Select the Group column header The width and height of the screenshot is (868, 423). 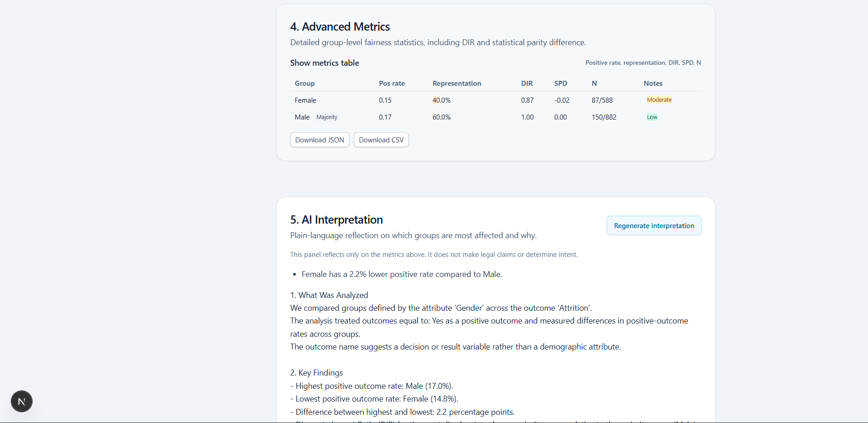pyautogui.click(x=305, y=84)
